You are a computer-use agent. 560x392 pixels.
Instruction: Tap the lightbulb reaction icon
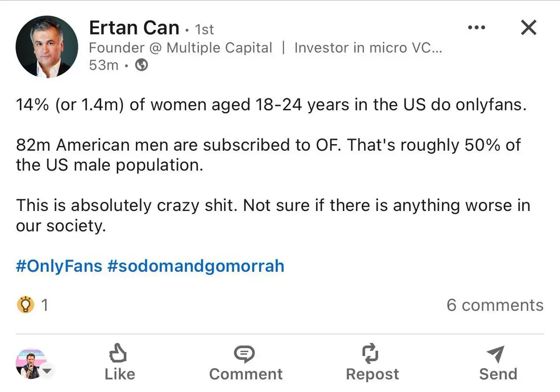pyautogui.click(x=25, y=305)
